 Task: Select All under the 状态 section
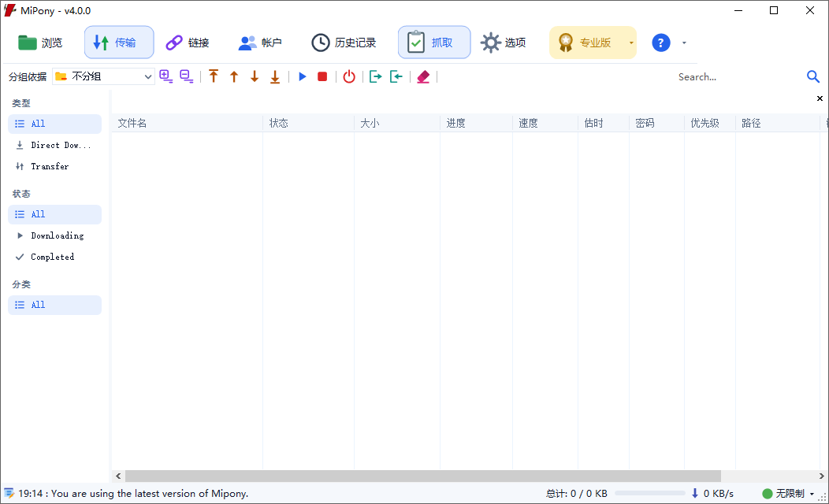[54, 214]
